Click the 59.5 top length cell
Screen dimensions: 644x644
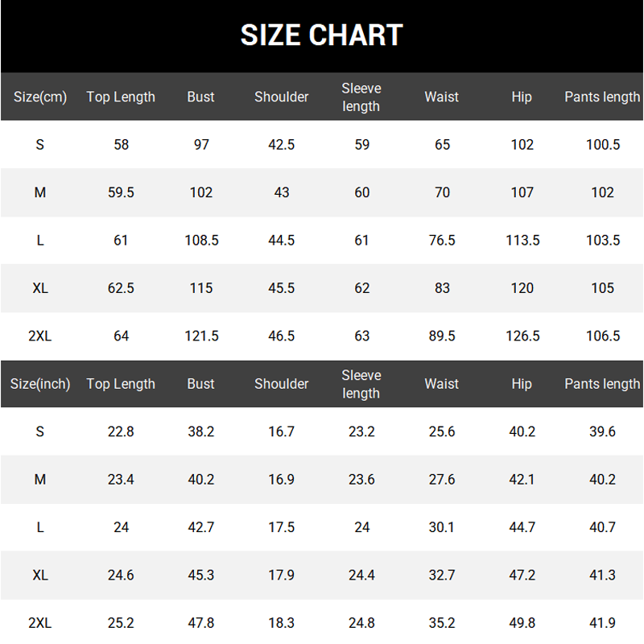point(121,193)
